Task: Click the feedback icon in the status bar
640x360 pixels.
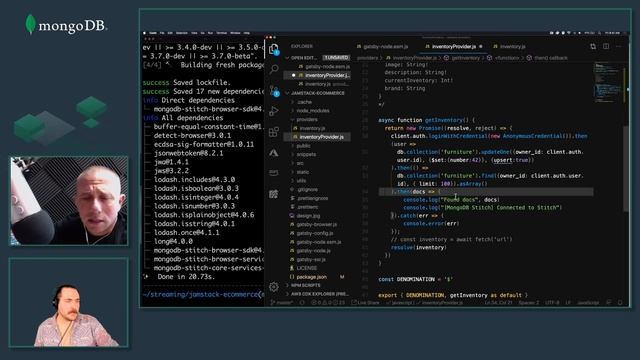Action: point(609,302)
